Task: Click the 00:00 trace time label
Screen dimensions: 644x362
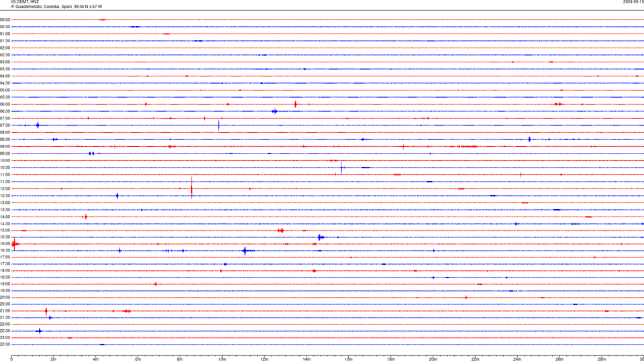Action: tap(5, 19)
